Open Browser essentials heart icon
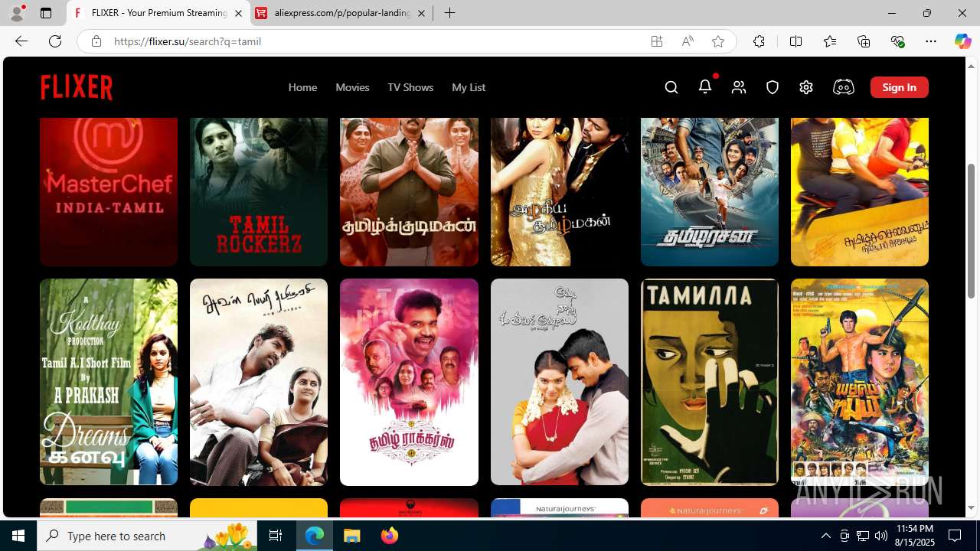Viewport: 980px width, 551px height. click(897, 41)
